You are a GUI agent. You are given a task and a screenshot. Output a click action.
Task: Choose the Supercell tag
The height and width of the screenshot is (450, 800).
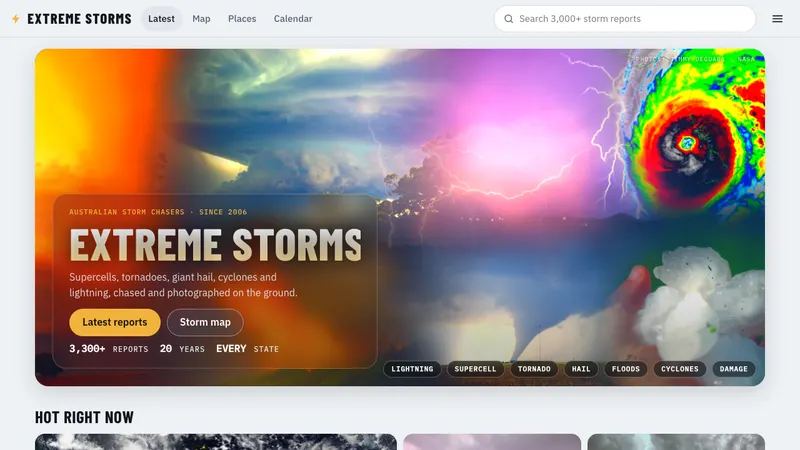(476, 369)
